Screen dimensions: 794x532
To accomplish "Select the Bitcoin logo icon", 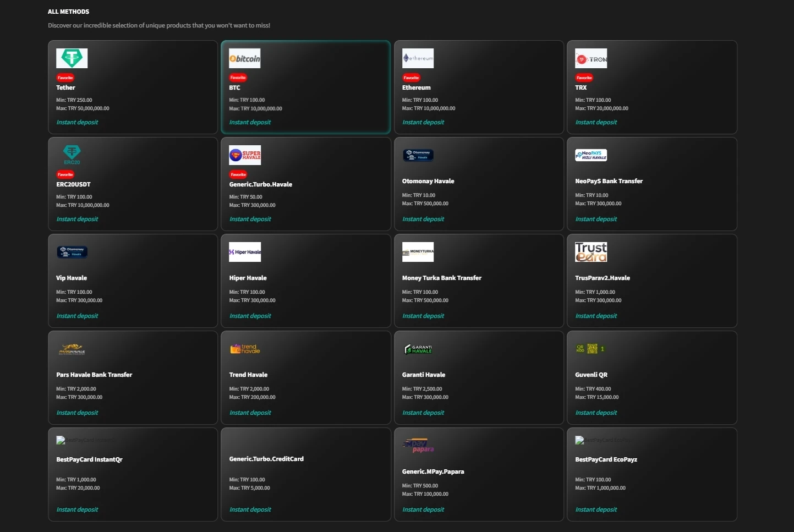I will 245,58.
